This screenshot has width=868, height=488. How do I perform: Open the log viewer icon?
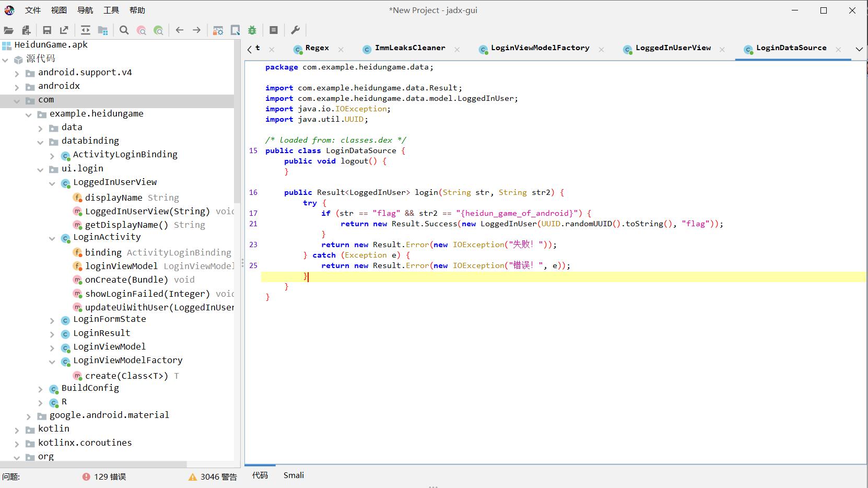click(273, 30)
